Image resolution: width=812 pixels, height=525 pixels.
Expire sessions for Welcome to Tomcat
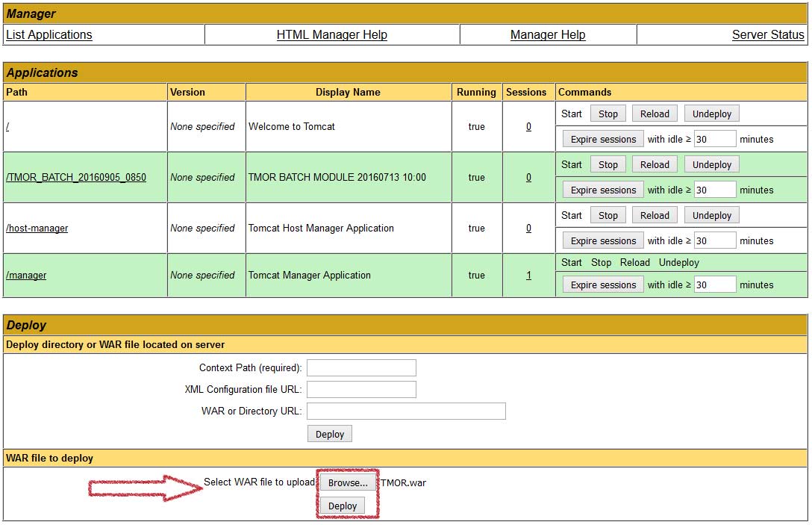(x=603, y=139)
